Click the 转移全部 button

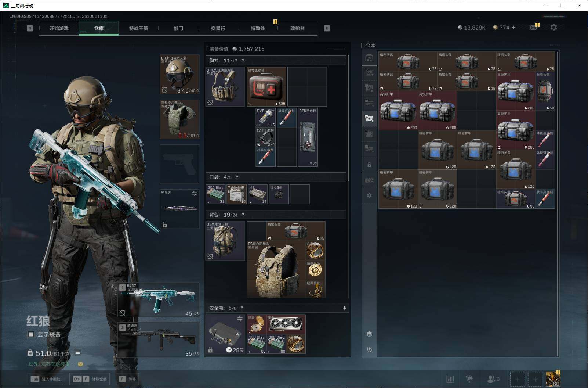pyautogui.click(x=90, y=379)
